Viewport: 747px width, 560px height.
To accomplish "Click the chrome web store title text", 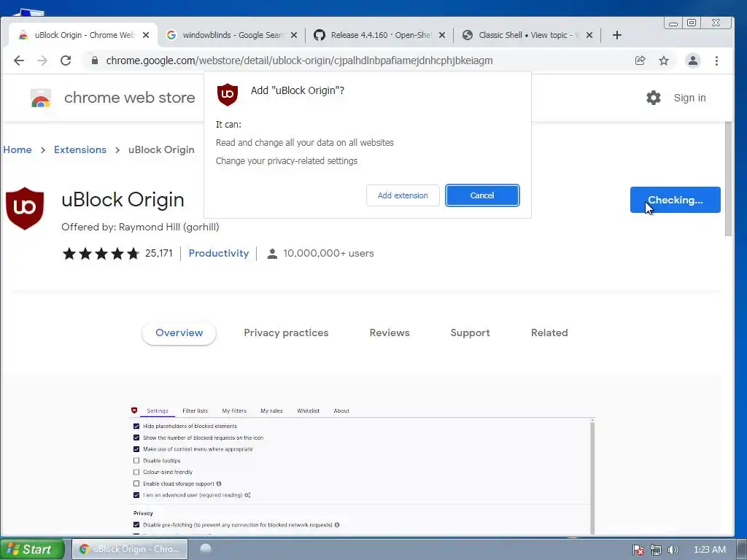I will point(130,98).
